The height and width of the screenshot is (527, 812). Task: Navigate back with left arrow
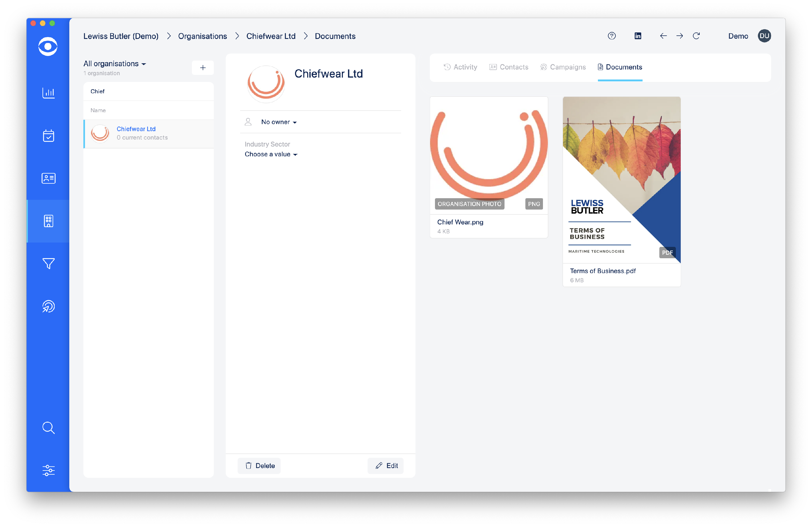point(663,36)
